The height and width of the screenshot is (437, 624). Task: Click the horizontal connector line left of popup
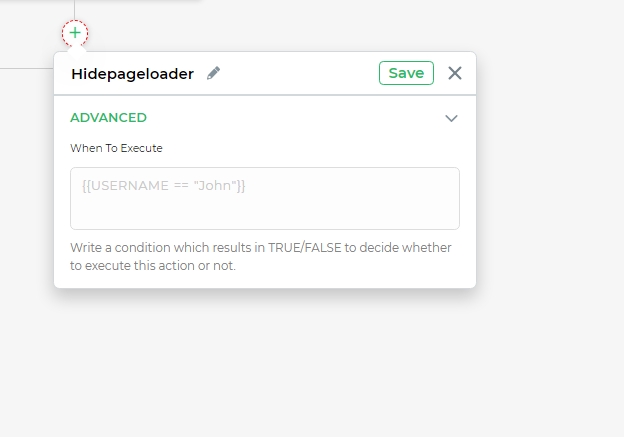26,68
